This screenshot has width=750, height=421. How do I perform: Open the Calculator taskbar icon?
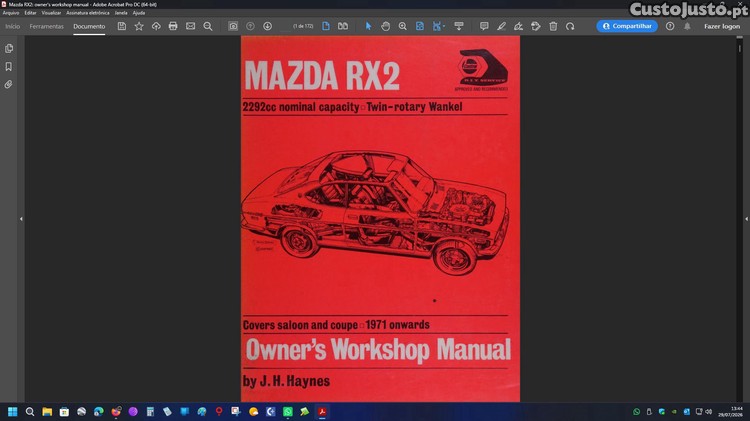(x=150, y=411)
